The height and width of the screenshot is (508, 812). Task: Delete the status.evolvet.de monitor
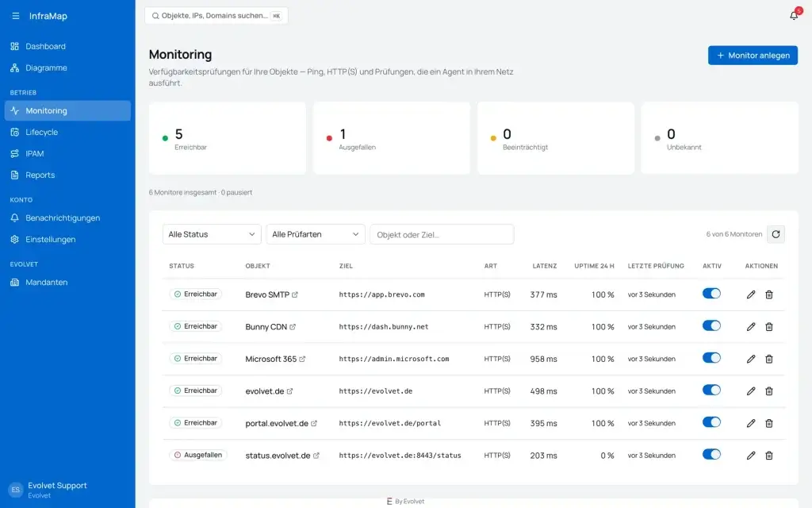(769, 455)
